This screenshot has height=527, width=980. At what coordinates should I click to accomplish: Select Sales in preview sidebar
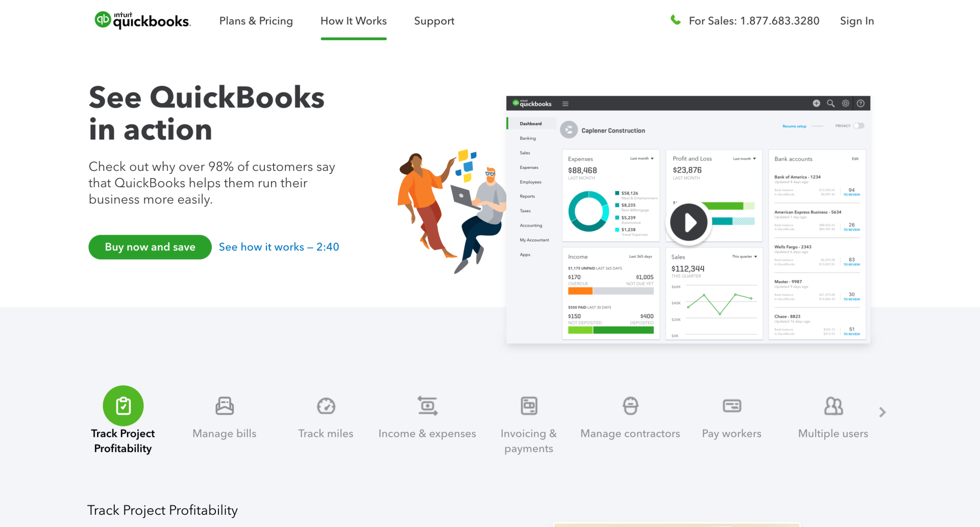[525, 153]
